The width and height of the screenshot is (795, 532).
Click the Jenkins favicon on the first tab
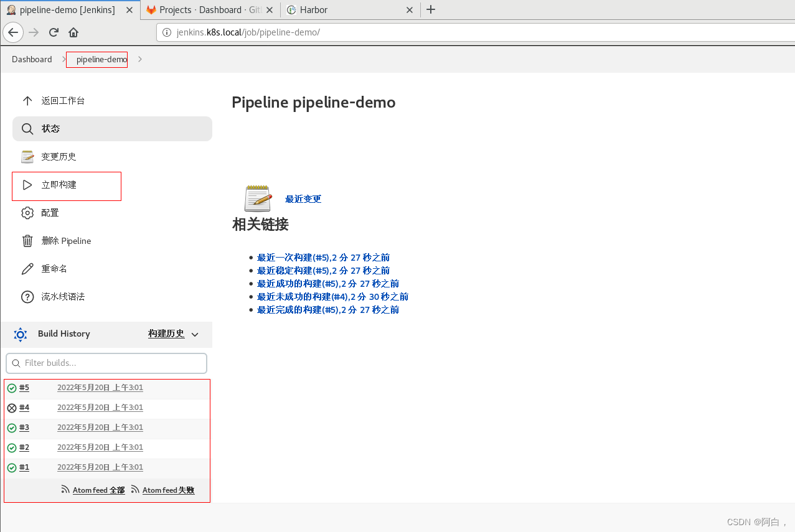pos(11,10)
